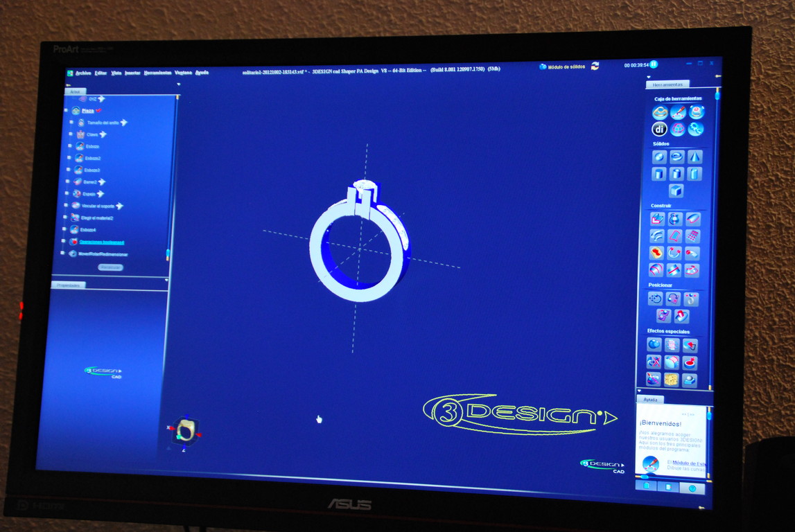Select Operaciones booleanas4 in the tree

pyautogui.click(x=101, y=242)
